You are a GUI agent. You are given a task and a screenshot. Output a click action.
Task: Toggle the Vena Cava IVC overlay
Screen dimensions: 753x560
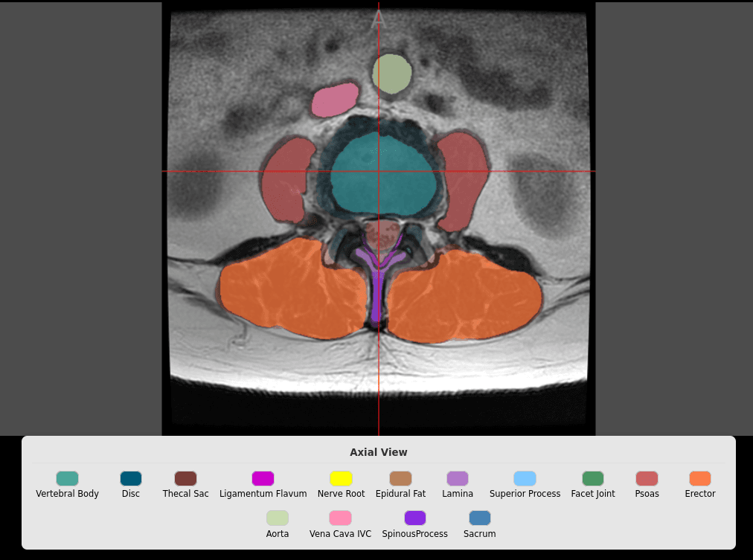(x=340, y=518)
